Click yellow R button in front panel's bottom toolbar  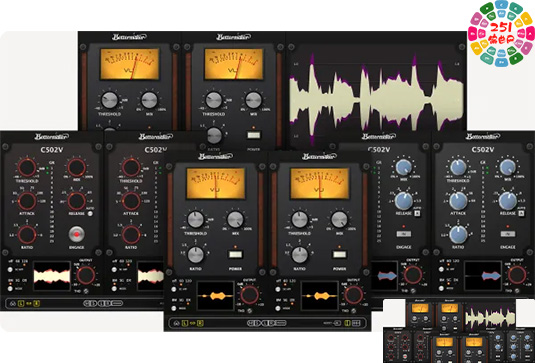200,323
